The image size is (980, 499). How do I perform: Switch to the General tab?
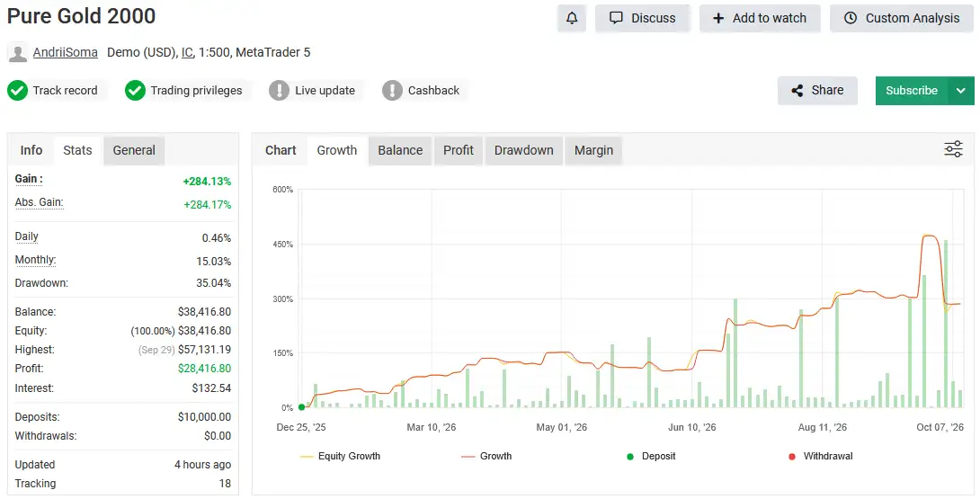134,150
